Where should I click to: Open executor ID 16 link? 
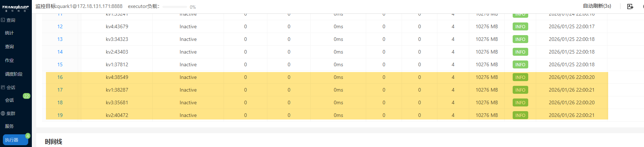point(60,77)
